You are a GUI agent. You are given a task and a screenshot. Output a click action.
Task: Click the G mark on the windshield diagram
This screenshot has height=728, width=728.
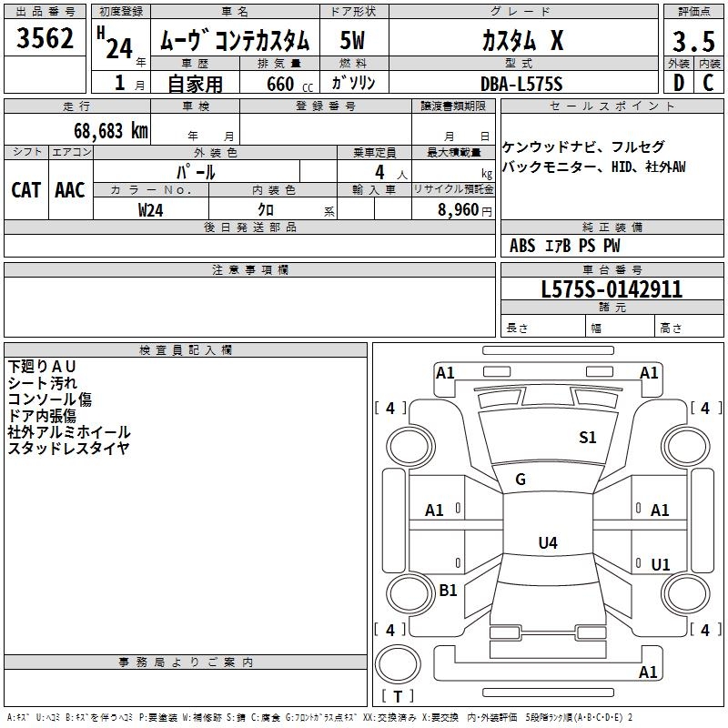click(521, 480)
